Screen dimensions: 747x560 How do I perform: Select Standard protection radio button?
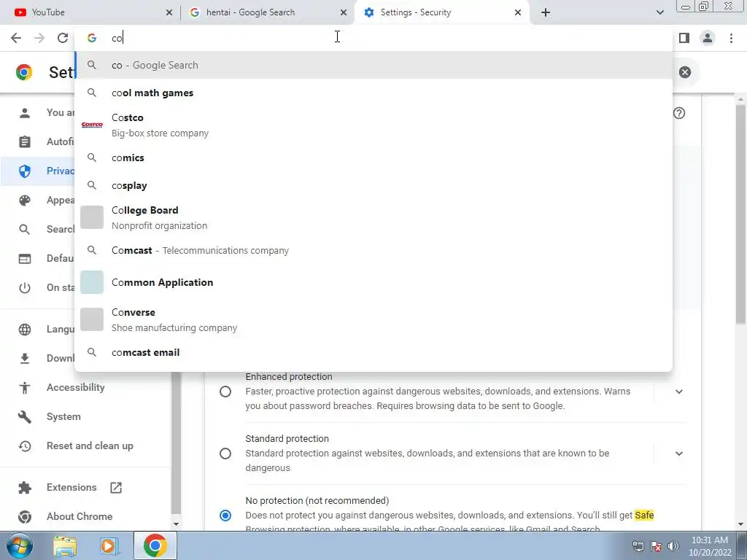tap(225, 454)
